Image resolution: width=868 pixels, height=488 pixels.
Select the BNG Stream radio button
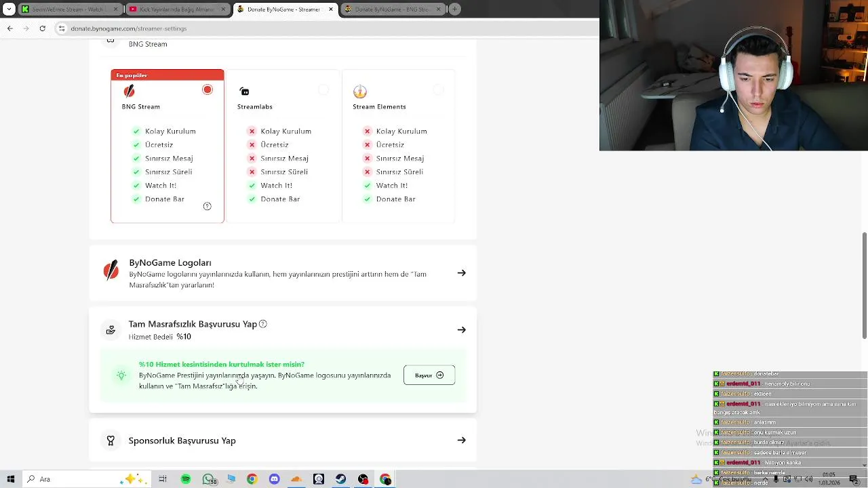coord(208,89)
